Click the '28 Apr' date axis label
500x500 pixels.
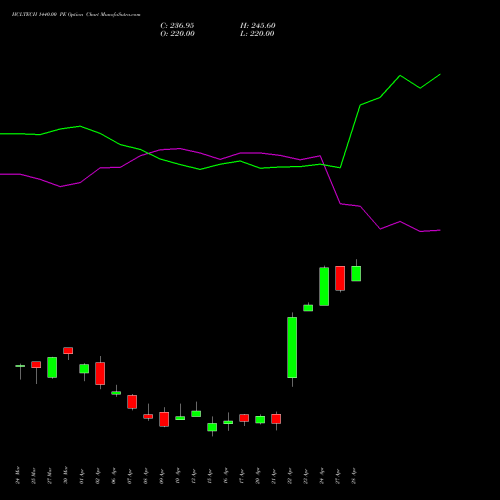pyautogui.click(x=354, y=476)
